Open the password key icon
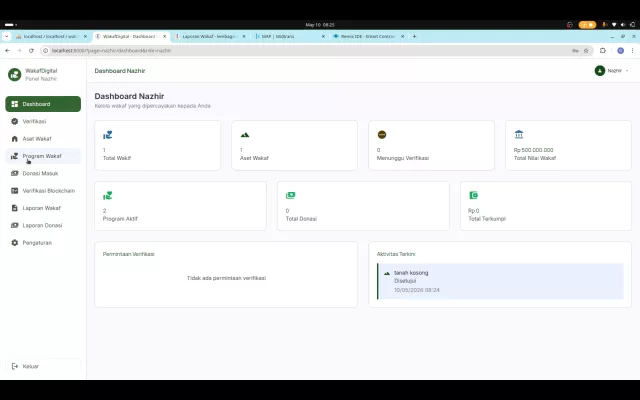 point(575,51)
